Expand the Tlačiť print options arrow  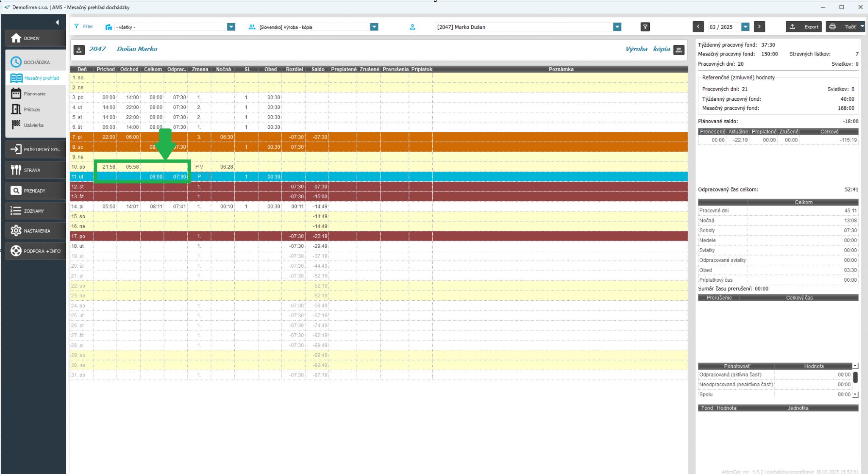tap(862, 27)
